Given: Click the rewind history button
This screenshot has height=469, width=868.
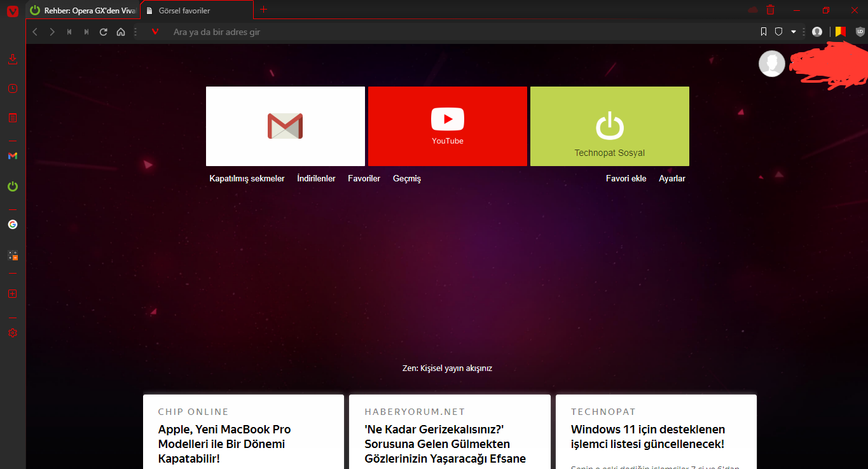Looking at the screenshot, I should click(69, 32).
